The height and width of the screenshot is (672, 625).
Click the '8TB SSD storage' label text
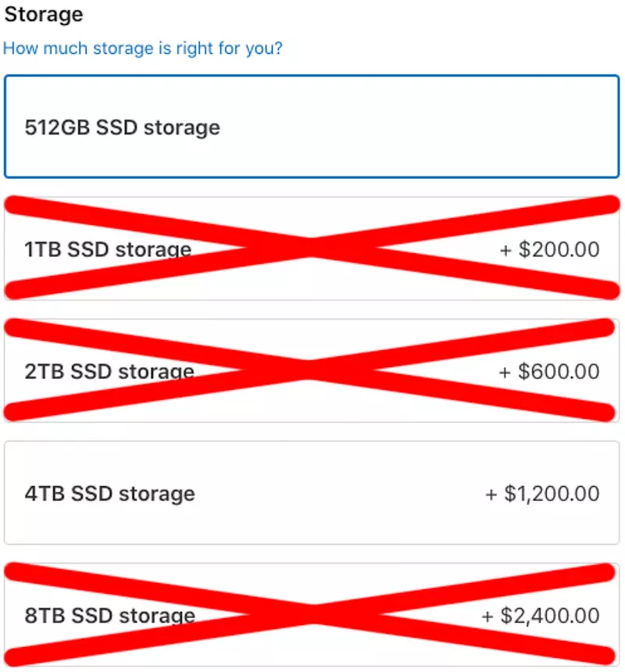coord(109,616)
